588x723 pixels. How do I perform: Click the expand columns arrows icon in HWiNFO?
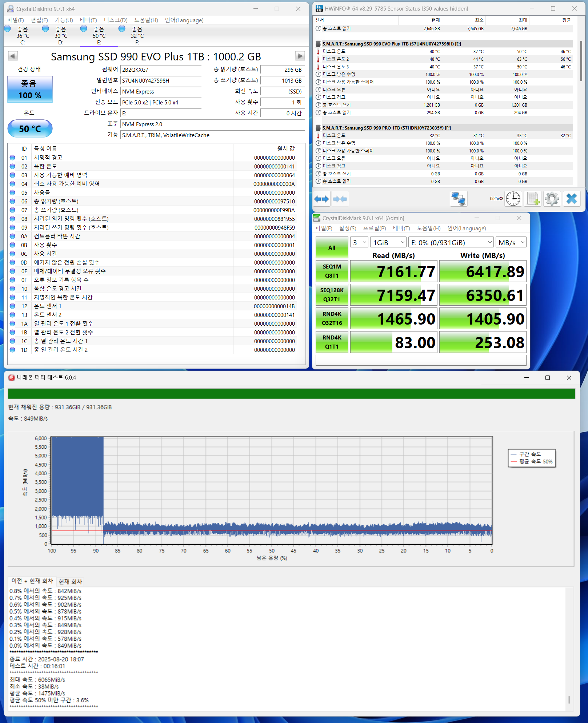(321, 199)
